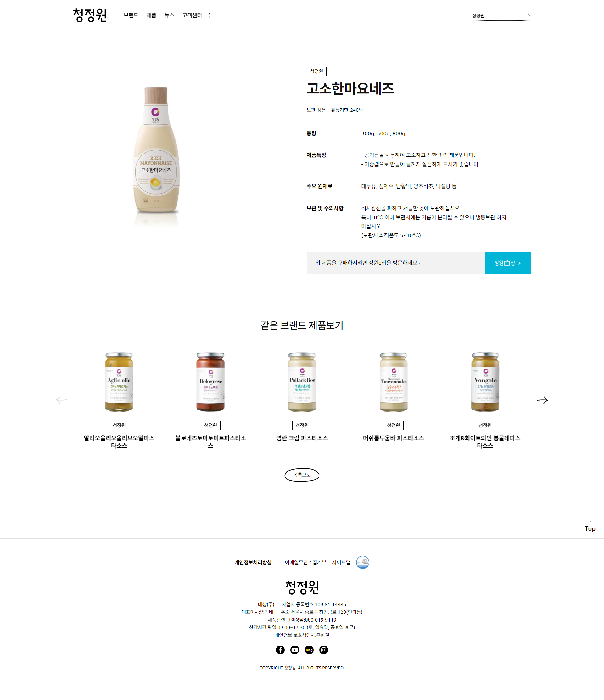Select the Bolognese pasta sauce thumbnail

pyautogui.click(x=210, y=382)
